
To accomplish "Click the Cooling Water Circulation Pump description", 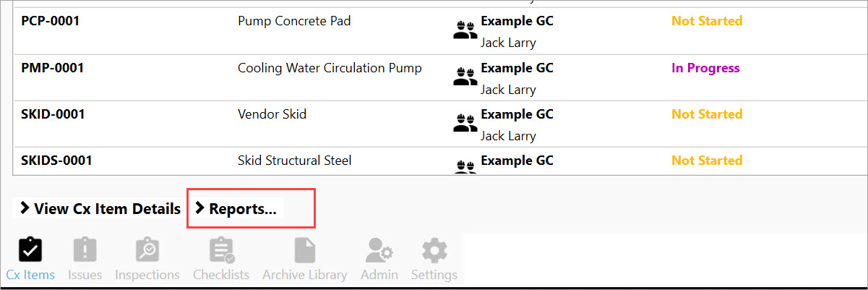I will pos(330,68).
